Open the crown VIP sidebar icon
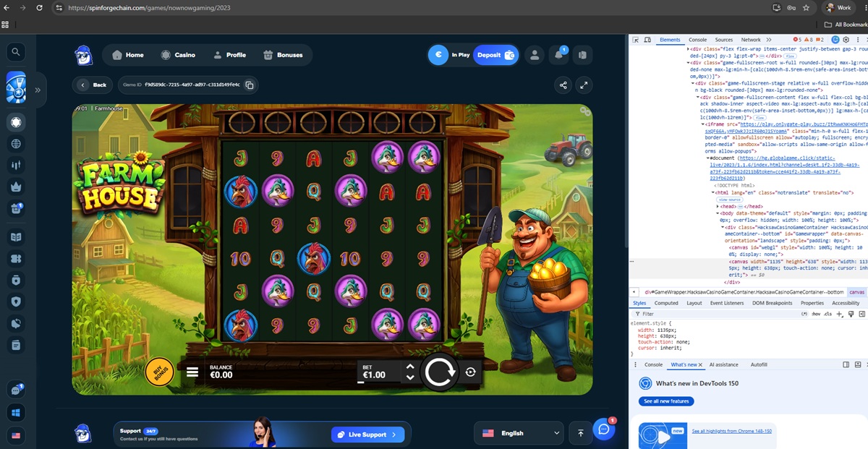 [x=16, y=187]
